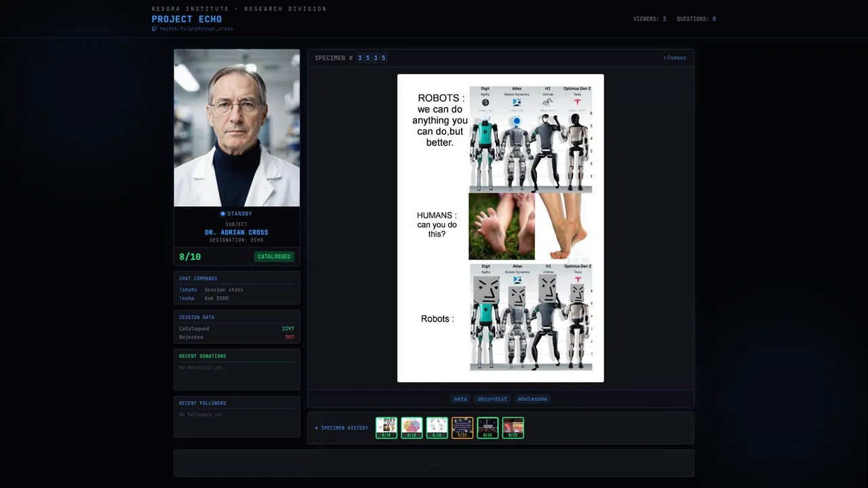Click the DESIGNATION: ECHO label
The image size is (868, 488).
tap(237, 241)
